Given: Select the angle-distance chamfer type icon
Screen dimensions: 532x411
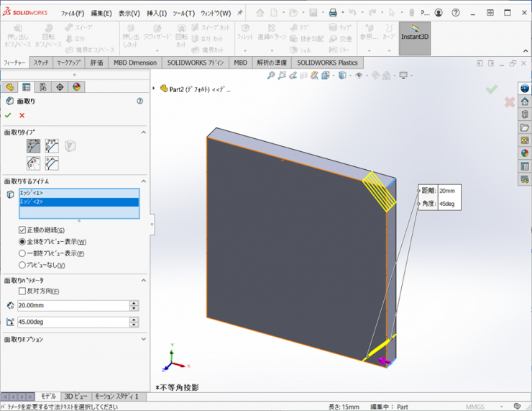Looking at the screenshot, I should point(33,146).
